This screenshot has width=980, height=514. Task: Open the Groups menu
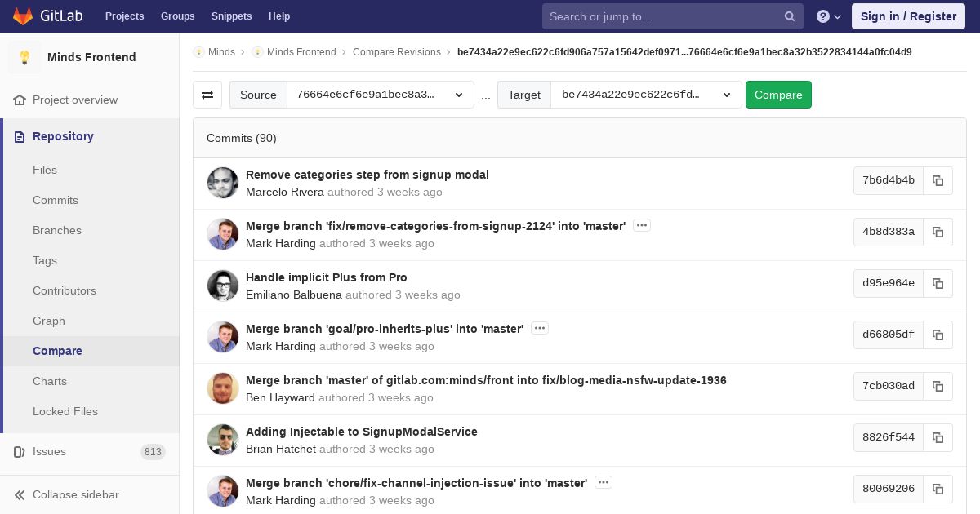178,16
